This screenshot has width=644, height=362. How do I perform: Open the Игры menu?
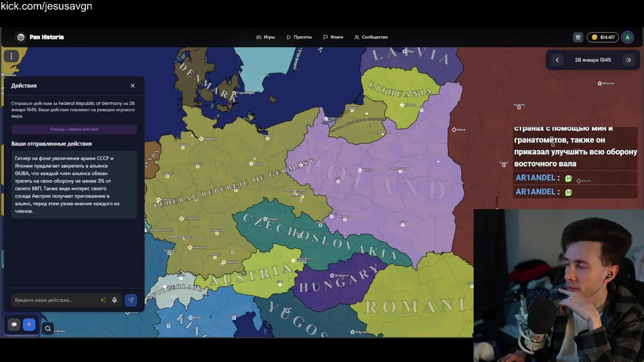(x=266, y=37)
